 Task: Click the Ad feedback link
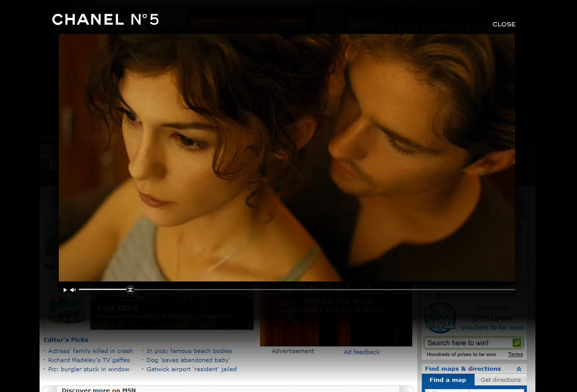click(x=362, y=352)
